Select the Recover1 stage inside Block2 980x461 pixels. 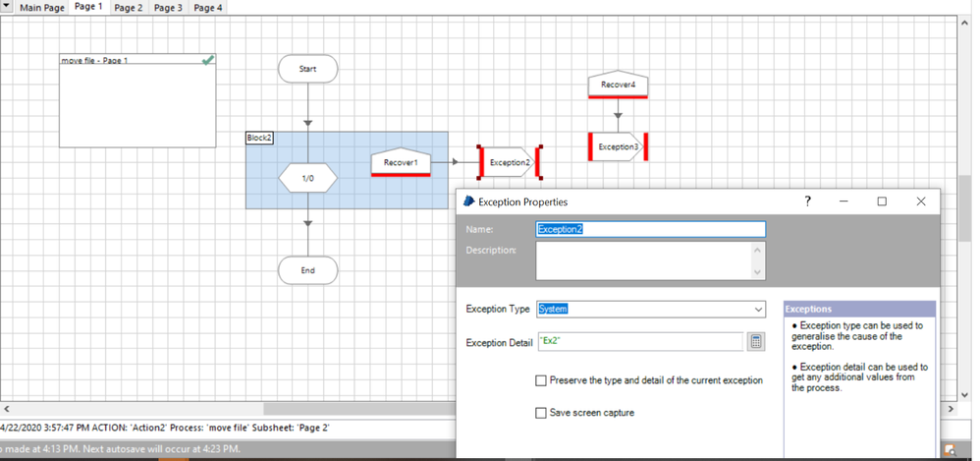coord(401,162)
